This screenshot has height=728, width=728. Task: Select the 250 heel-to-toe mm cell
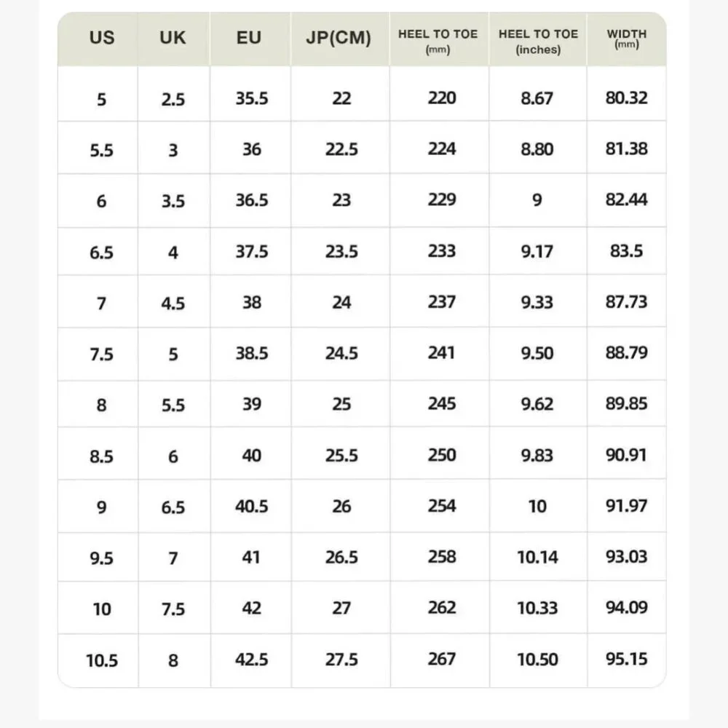click(442, 455)
